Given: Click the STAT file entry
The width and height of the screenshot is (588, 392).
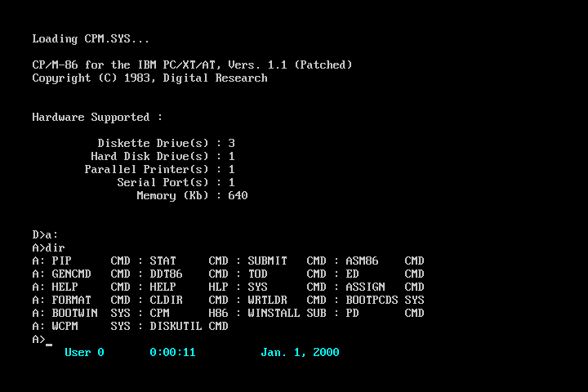Looking at the screenshot, I should [x=189, y=261].
